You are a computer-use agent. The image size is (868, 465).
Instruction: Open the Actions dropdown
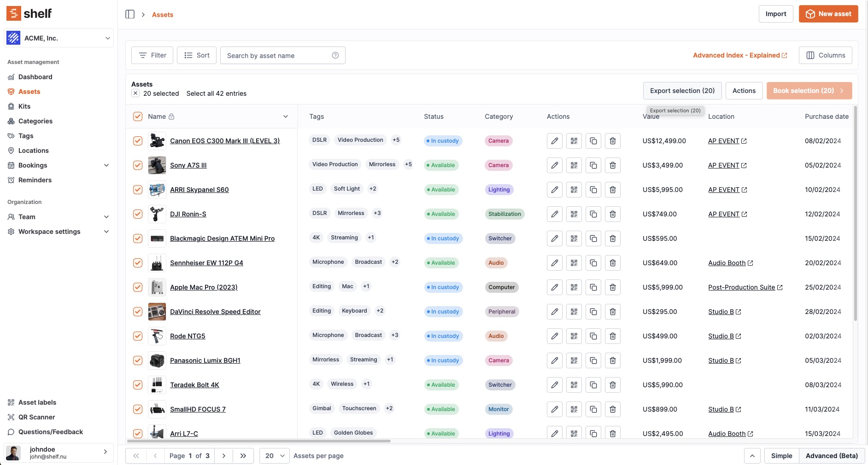[744, 91]
